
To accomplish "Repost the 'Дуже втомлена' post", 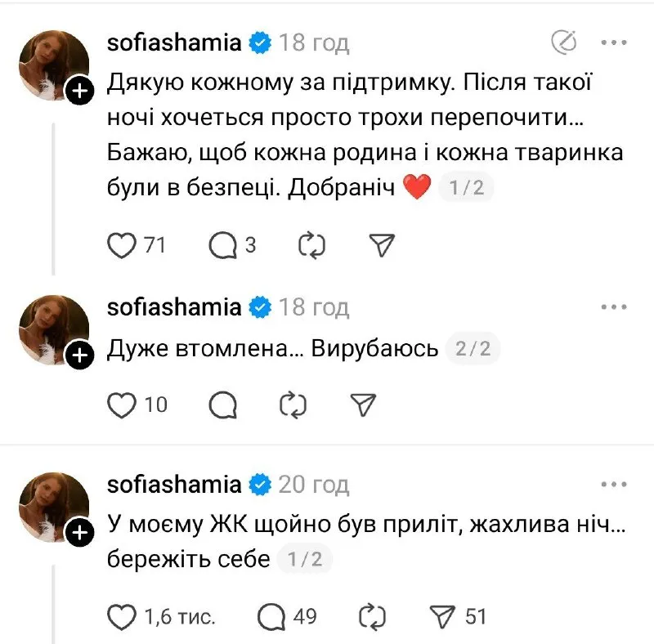I will tap(293, 404).
